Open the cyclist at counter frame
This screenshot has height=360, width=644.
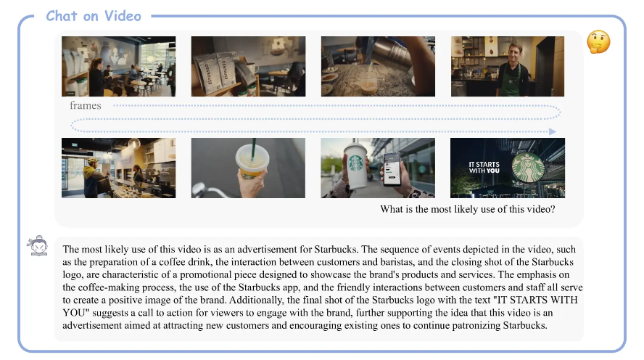[119, 168]
